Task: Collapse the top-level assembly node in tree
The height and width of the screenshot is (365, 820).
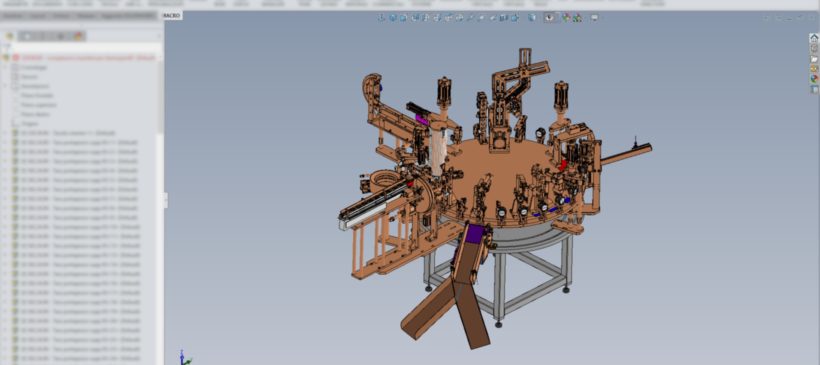Action: tap(5, 58)
